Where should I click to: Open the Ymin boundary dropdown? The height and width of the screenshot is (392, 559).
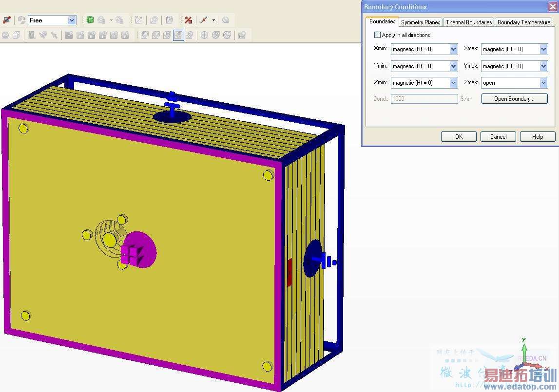click(453, 66)
